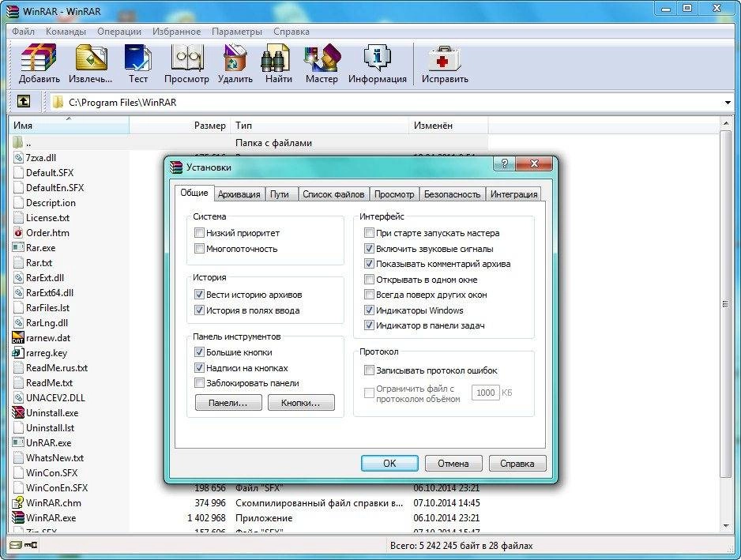This screenshot has width=741, height=560.
Task: Click the file list vertical scrollbar thumb
Action: point(725,303)
